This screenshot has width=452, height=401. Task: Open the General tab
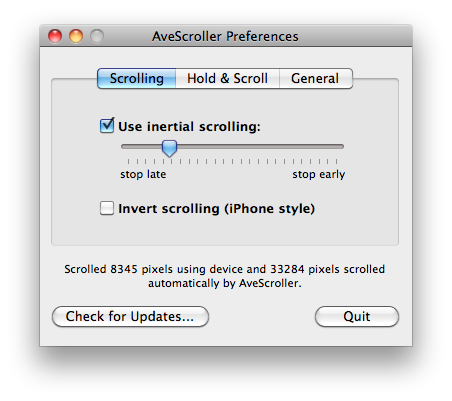point(316,79)
